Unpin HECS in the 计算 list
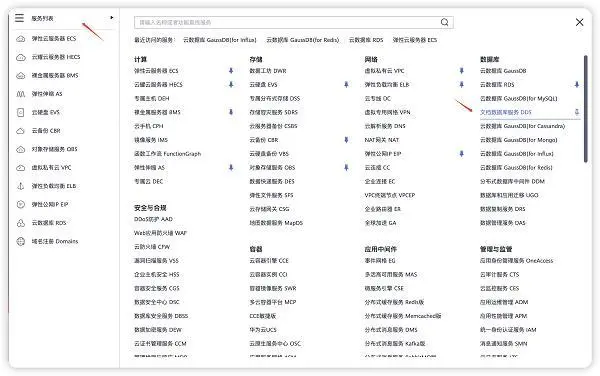600x376 pixels. [x=231, y=85]
